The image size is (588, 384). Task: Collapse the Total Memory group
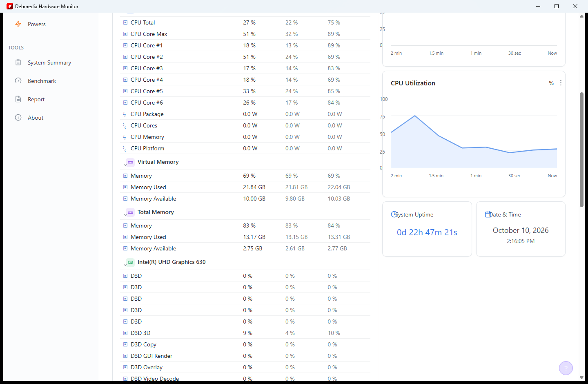click(125, 215)
